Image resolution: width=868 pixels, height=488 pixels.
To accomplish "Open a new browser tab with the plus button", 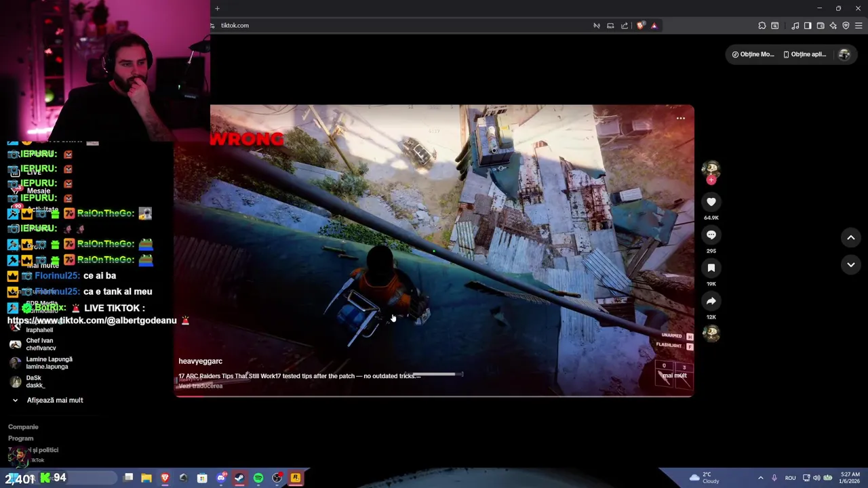I will 217,8.
